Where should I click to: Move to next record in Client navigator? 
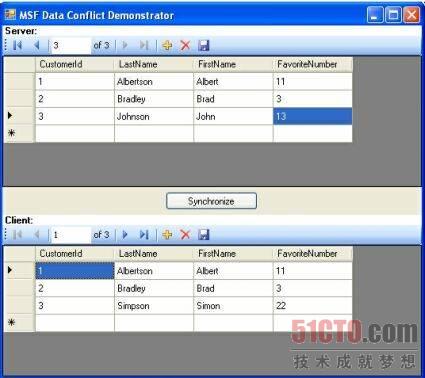pos(125,235)
